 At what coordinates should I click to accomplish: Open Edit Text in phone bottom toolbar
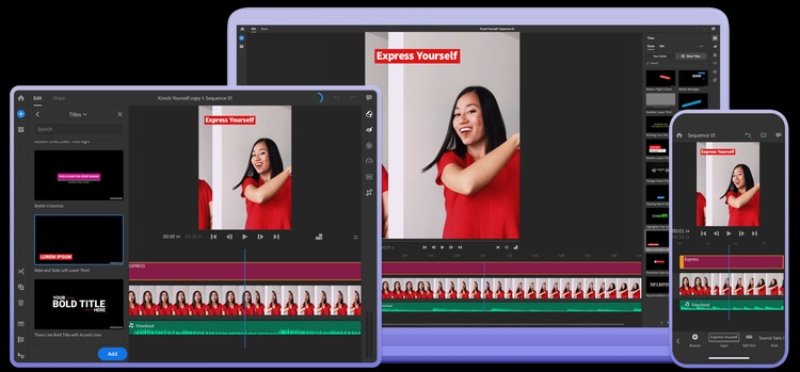click(749, 340)
